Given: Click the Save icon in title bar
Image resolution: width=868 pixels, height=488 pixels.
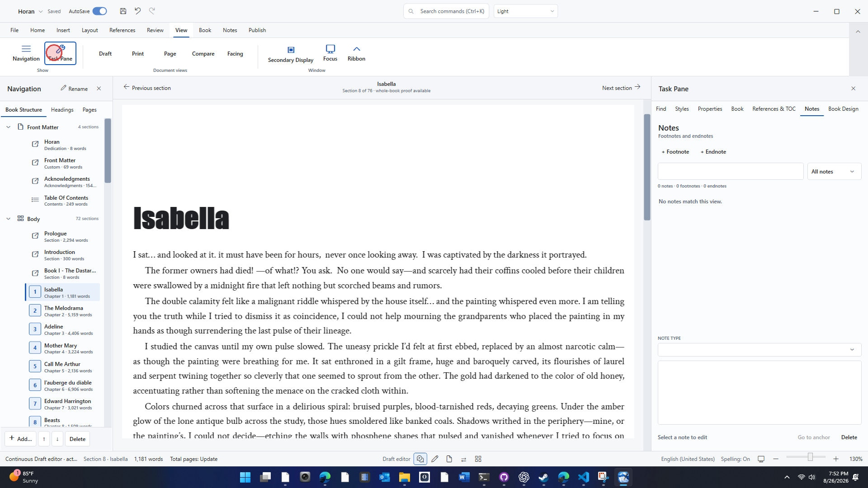Looking at the screenshot, I should (x=123, y=11).
